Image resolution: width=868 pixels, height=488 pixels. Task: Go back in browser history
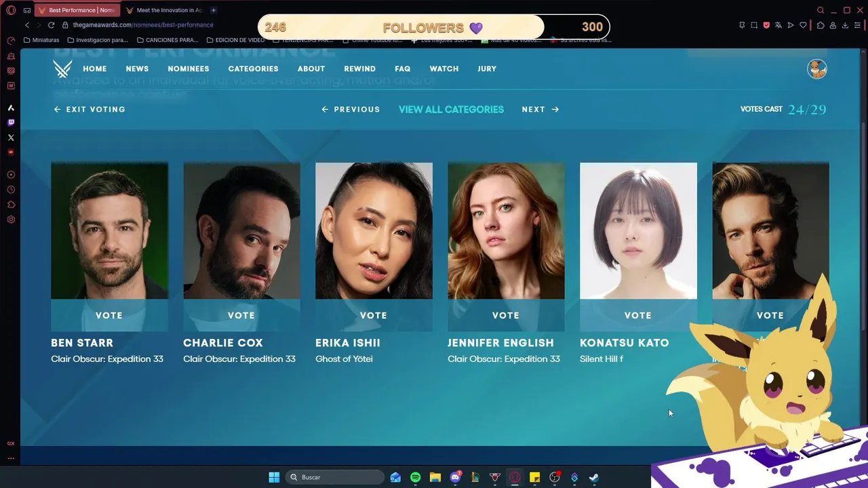coord(27,25)
